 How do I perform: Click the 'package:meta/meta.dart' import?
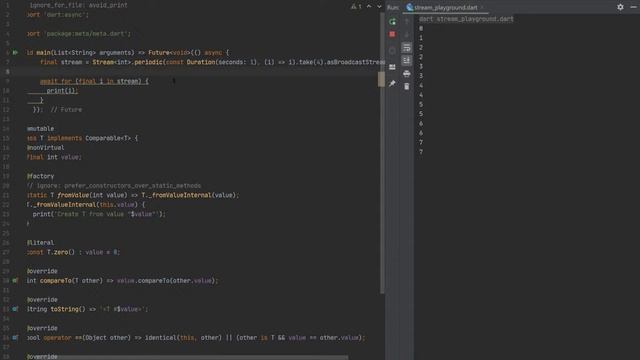point(87,33)
